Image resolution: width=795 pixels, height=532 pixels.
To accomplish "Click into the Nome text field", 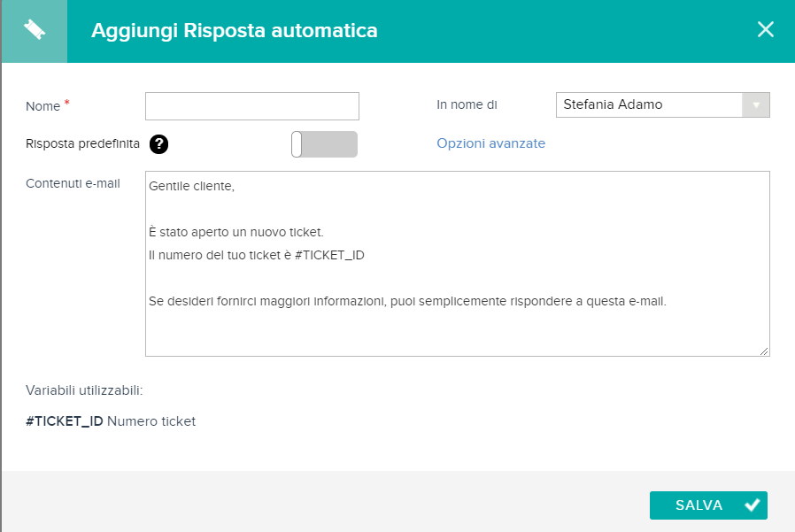I will pos(252,106).
